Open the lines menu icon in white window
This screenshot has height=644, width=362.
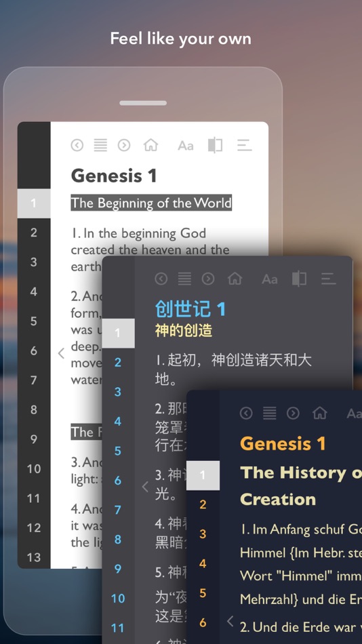(244, 145)
